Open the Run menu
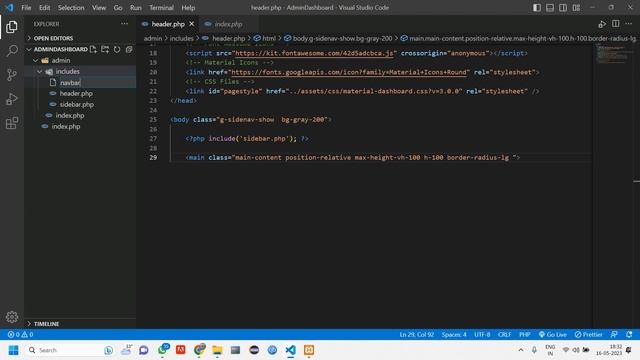Viewport: 640px width, 360px height. [136, 7]
